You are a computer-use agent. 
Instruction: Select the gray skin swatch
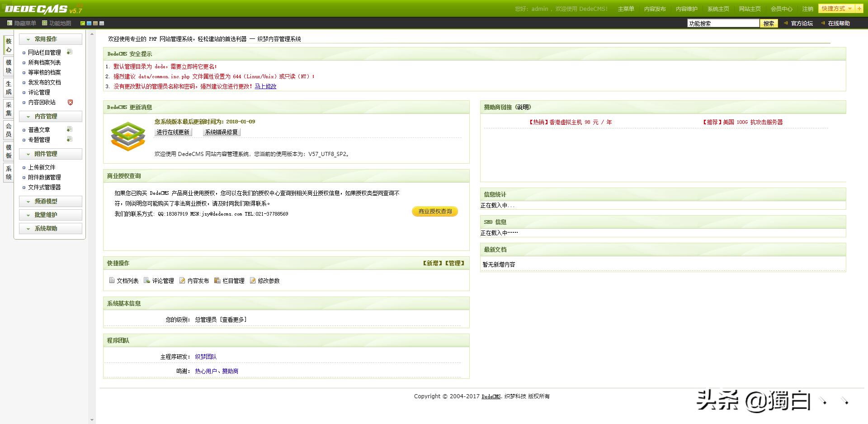(102, 23)
